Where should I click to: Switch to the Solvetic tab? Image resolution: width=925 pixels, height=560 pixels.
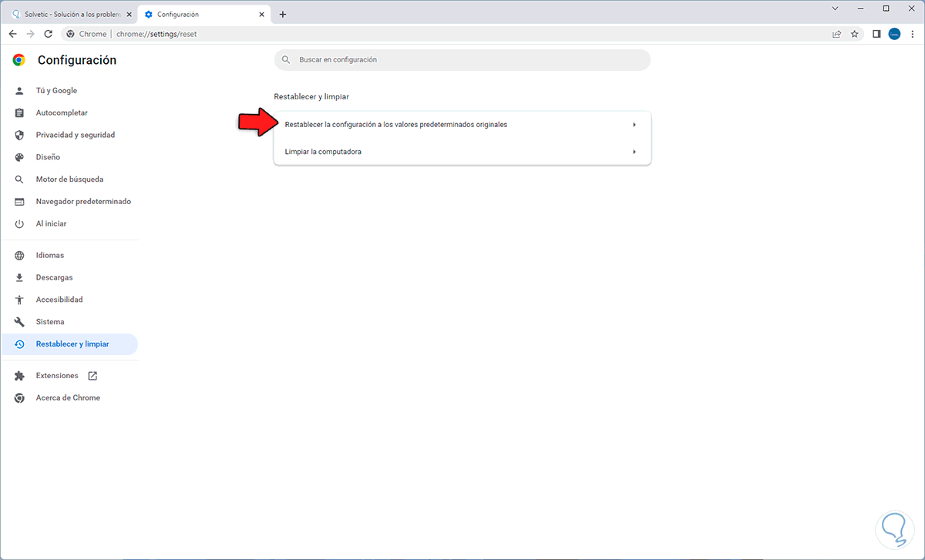coord(72,14)
